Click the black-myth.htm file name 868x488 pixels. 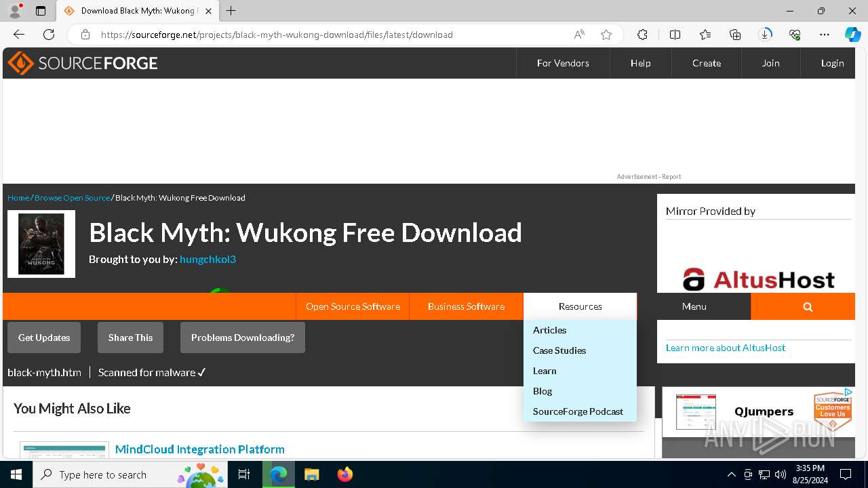44,373
